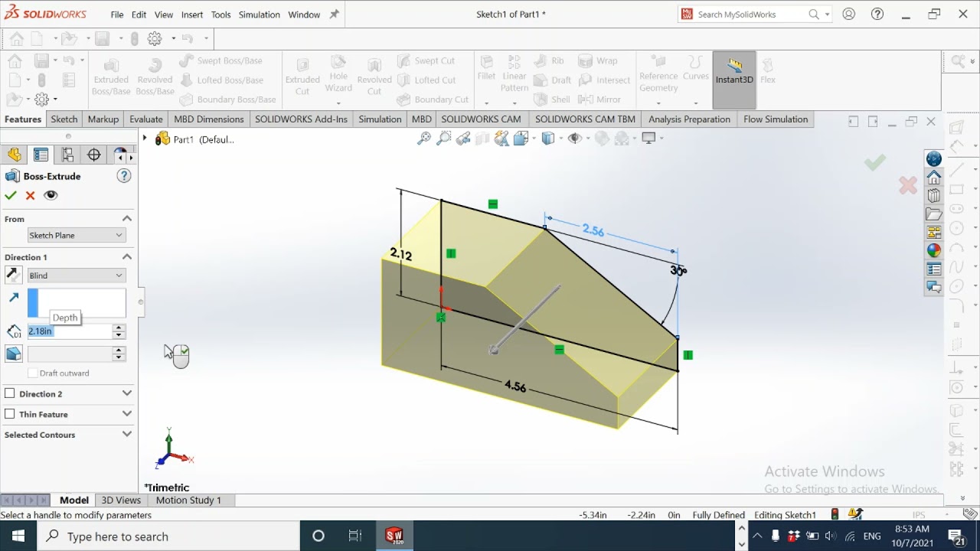Open the Hole Wizard dropdown arrow
The width and height of the screenshot is (980, 551).
click(338, 103)
